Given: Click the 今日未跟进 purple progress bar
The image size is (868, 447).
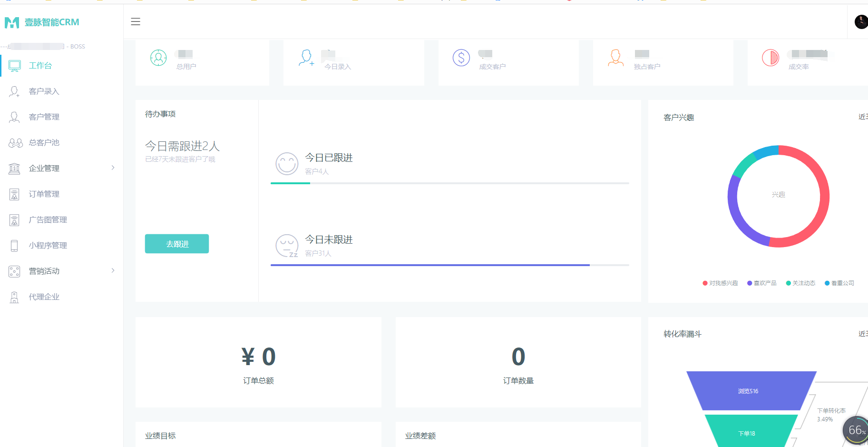Looking at the screenshot, I should 430,265.
